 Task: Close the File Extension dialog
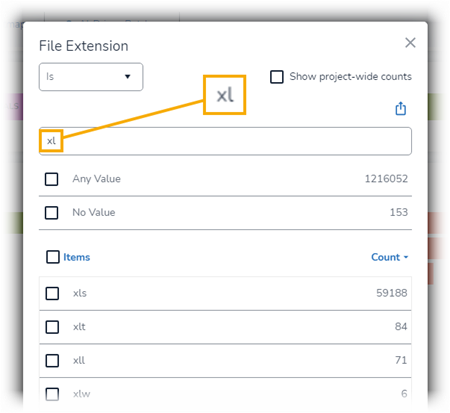click(410, 43)
